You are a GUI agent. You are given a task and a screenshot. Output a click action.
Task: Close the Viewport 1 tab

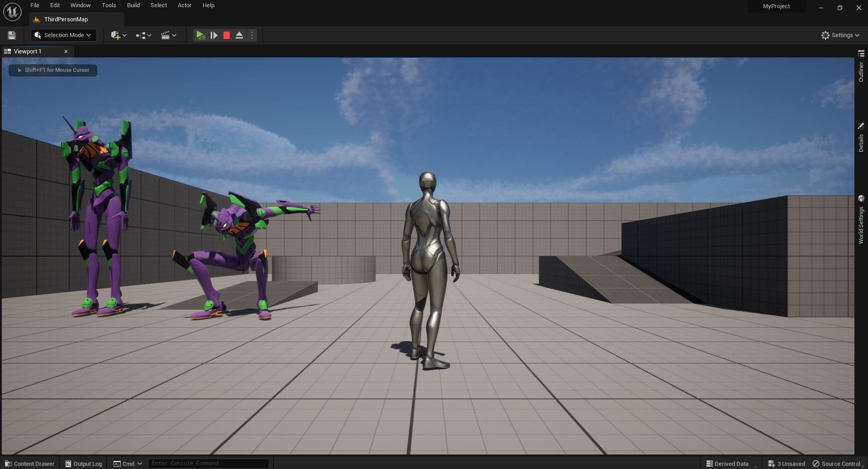[x=66, y=52]
